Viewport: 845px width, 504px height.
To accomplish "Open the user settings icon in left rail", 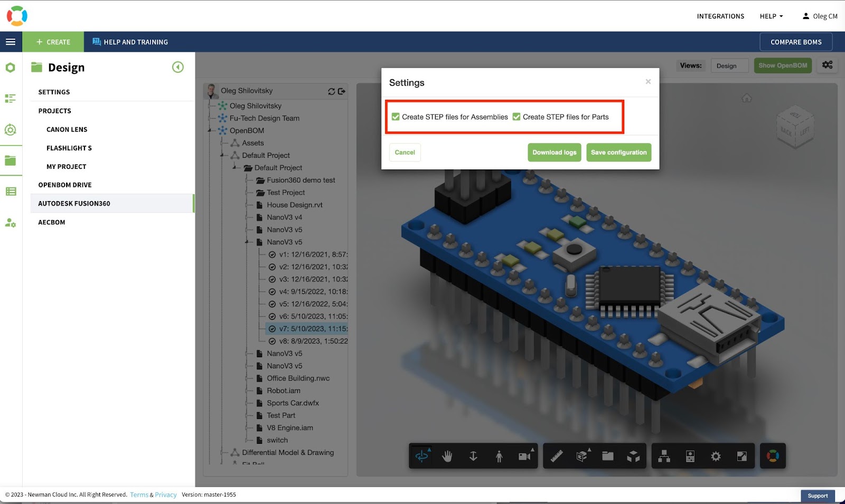I will click(x=11, y=223).
